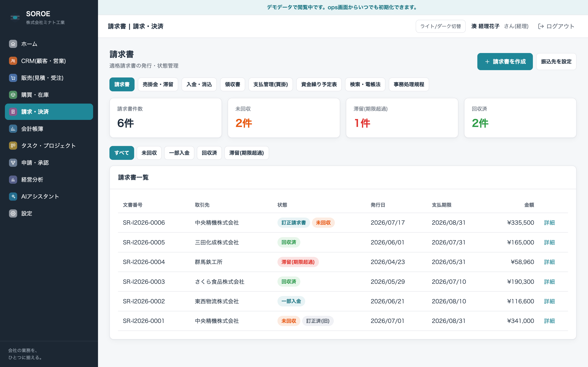
Task: Filter the invoice list by 未回収
Action: pyautogui.click(x=149, y=153)
